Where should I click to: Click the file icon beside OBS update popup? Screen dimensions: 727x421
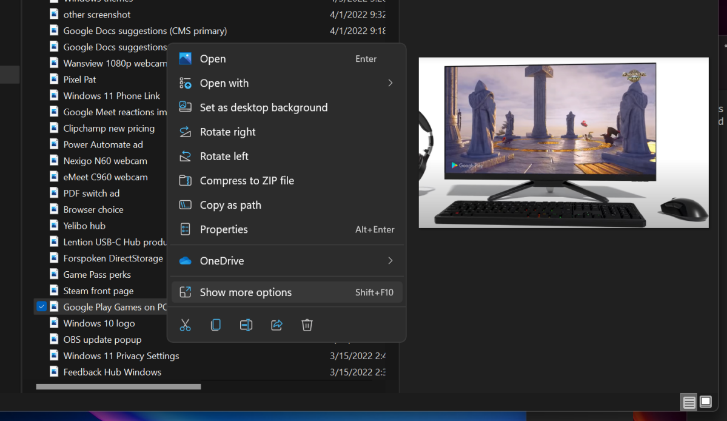(53, 340)
